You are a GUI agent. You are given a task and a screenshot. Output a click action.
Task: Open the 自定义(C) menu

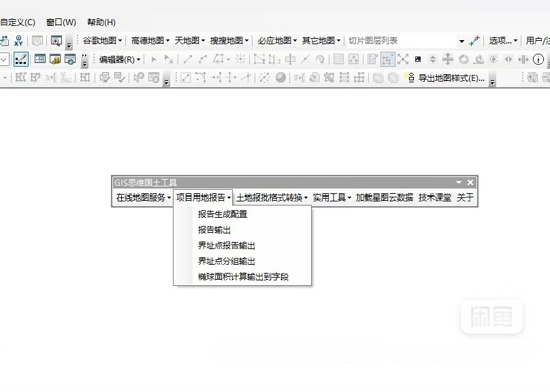[x=18, y=22]
